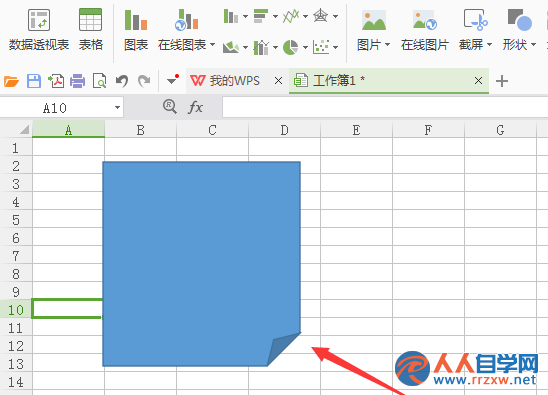Click the select-all corner triangle
Screen dimensions: 548x395
coord(24,130)
